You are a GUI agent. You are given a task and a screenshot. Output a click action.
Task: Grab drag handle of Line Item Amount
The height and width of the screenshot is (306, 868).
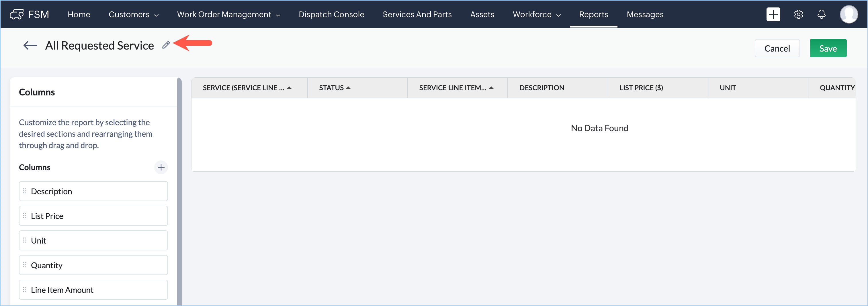(x=24, y=289)
